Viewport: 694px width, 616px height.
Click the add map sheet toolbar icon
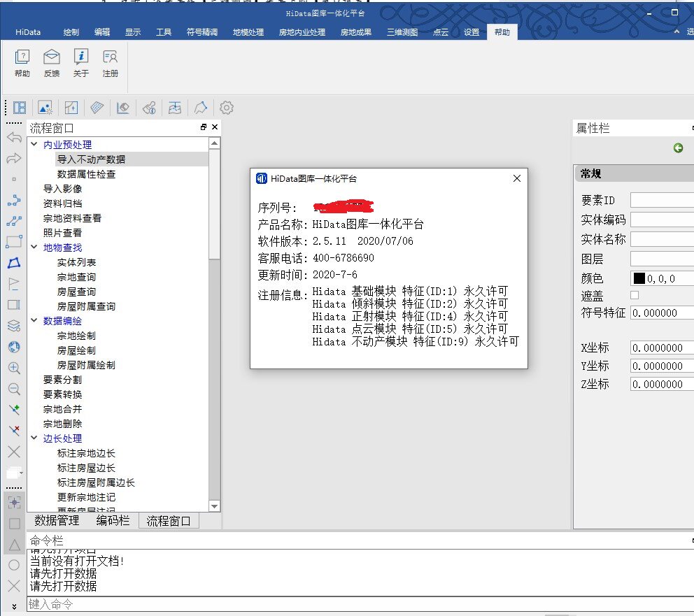pyautogui.click(x=71, y=108)
